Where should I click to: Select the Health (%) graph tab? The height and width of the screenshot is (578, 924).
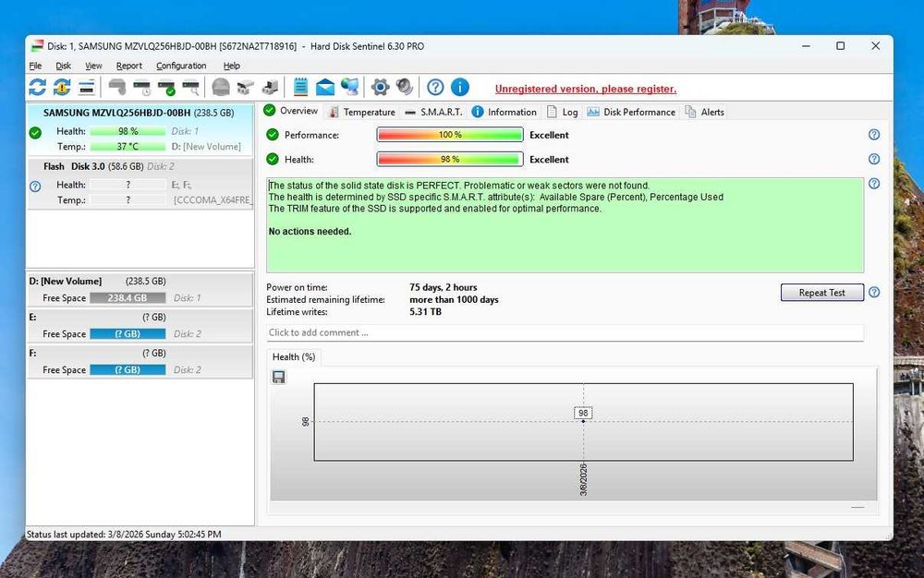(x=294, y=356)
